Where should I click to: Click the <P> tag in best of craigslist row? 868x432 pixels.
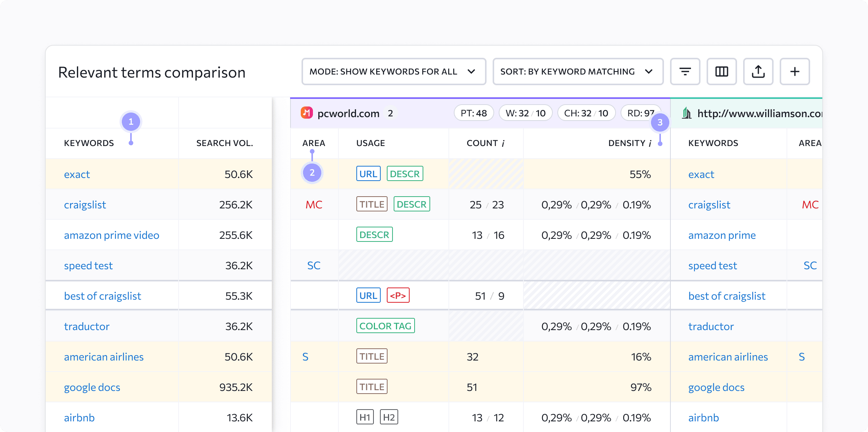pos(398,295)
